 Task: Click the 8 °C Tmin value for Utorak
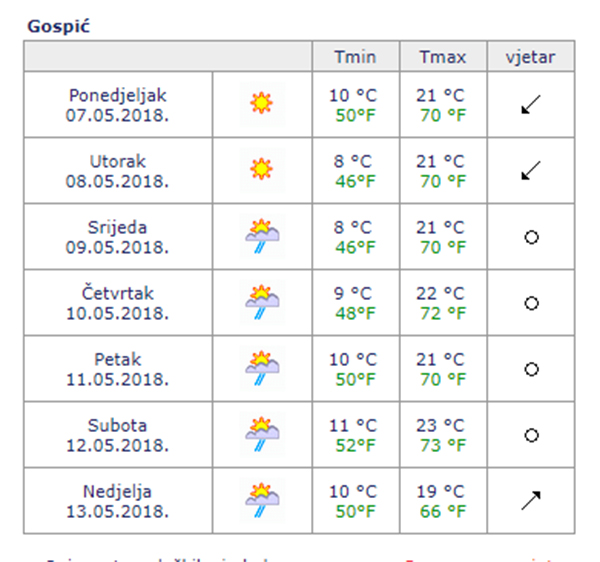tap(354, 161)
